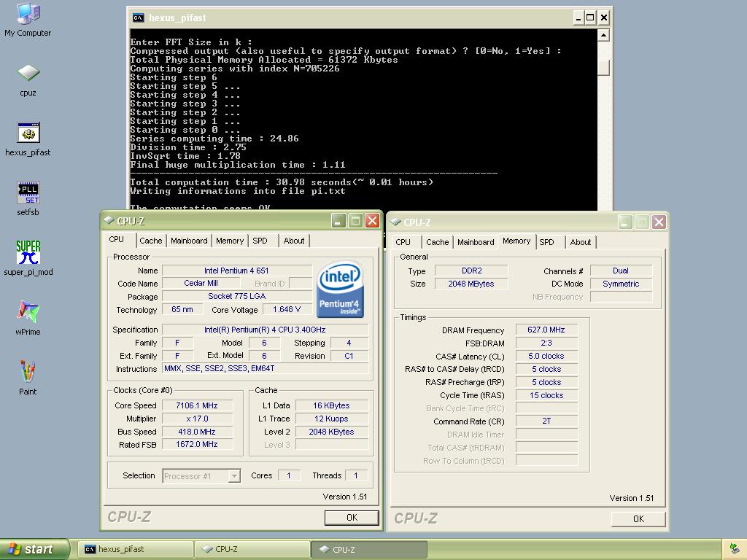Click the Core Speed value 7106.1 MHz
747x560 pixels.
(197, 405)
